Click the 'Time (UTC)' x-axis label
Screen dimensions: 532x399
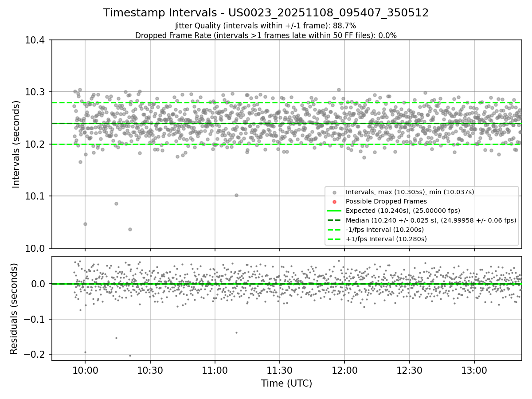(x=286, y=383)
